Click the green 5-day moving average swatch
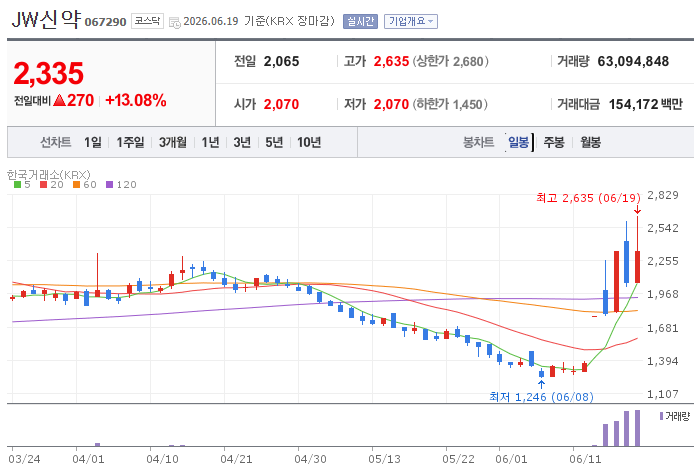The height and width of the screenshot is (472, 694). [x=17, y=185]
